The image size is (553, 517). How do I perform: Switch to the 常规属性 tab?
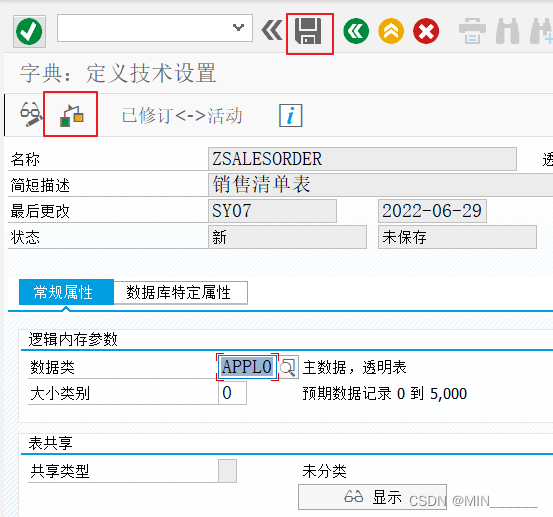(66, 292)
